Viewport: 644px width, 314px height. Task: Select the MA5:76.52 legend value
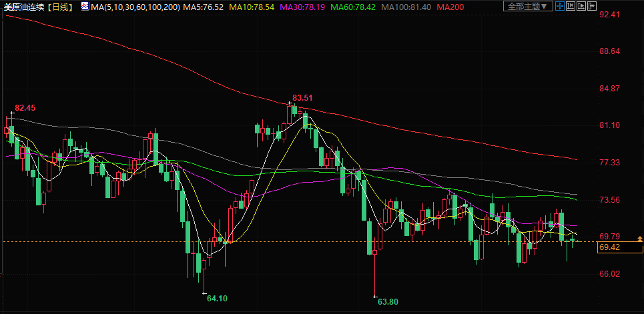pyautogui.click(x=203, y=7)
